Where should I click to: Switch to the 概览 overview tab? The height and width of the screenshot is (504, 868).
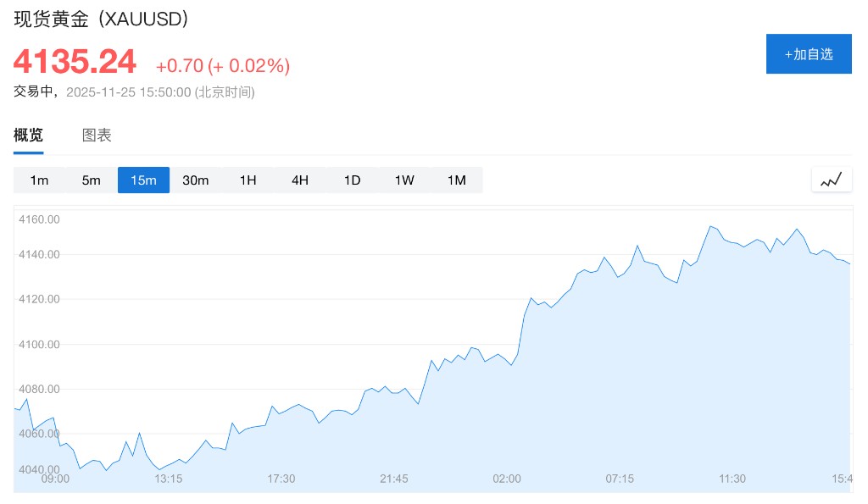click(28, 135)
